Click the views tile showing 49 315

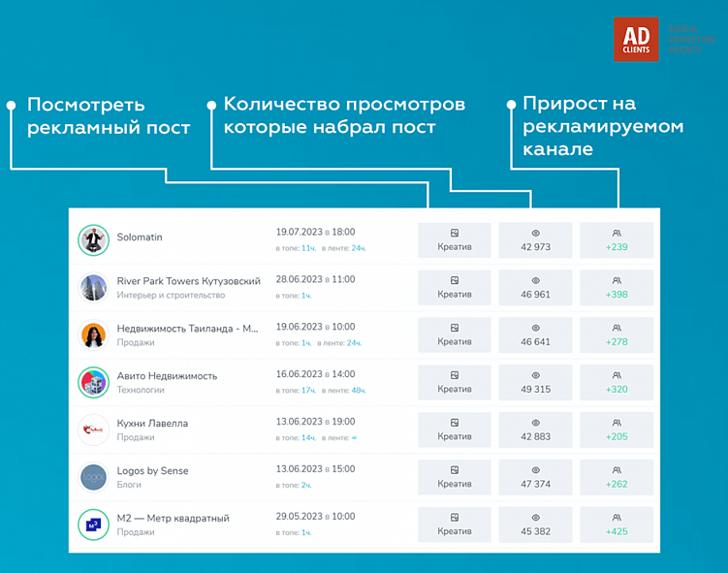click(535, 382)
